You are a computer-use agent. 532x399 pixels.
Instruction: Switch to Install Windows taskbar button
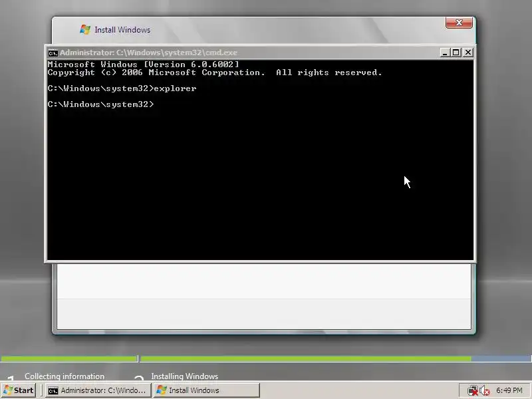click(206, 390)
